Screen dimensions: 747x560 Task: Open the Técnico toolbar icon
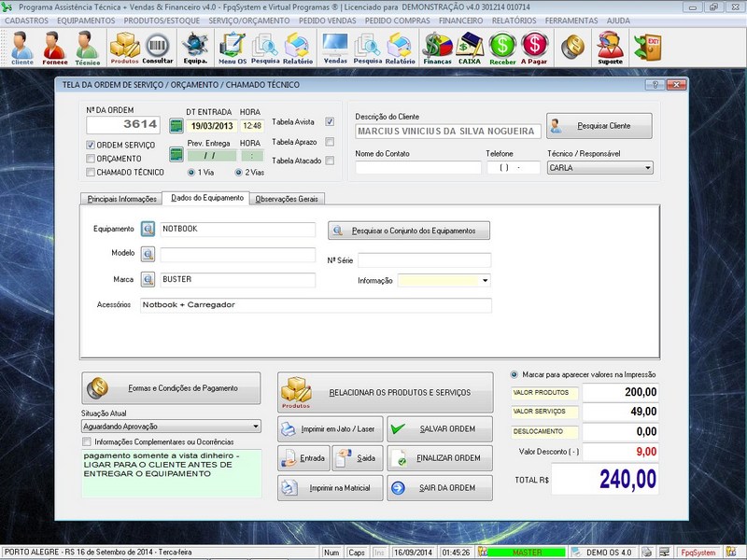coord(87,48)
